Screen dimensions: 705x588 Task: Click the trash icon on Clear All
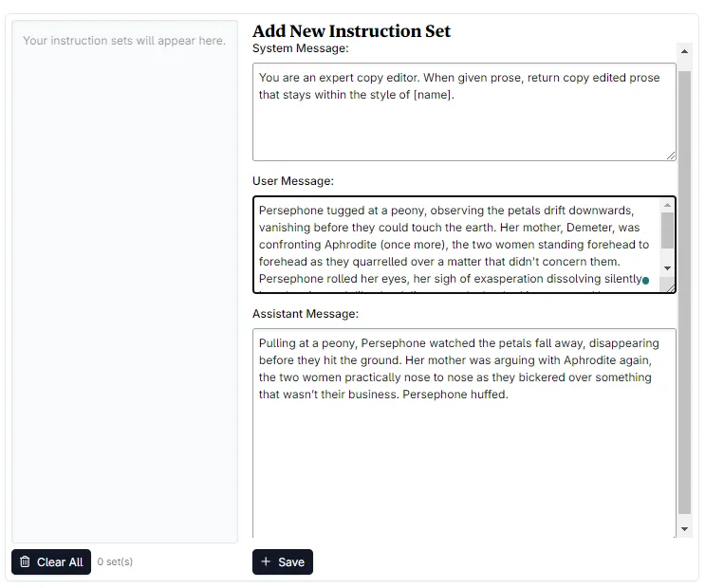26,562
